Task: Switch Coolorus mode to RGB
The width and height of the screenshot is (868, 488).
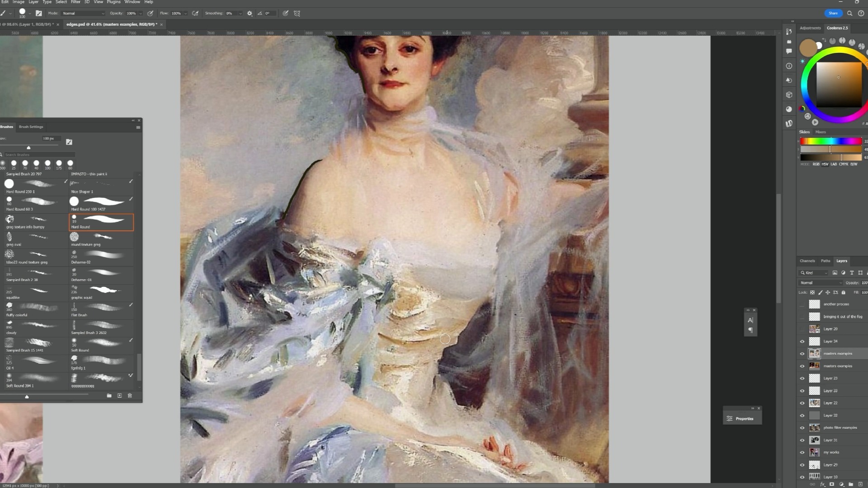Action: (x=816, y=164)
